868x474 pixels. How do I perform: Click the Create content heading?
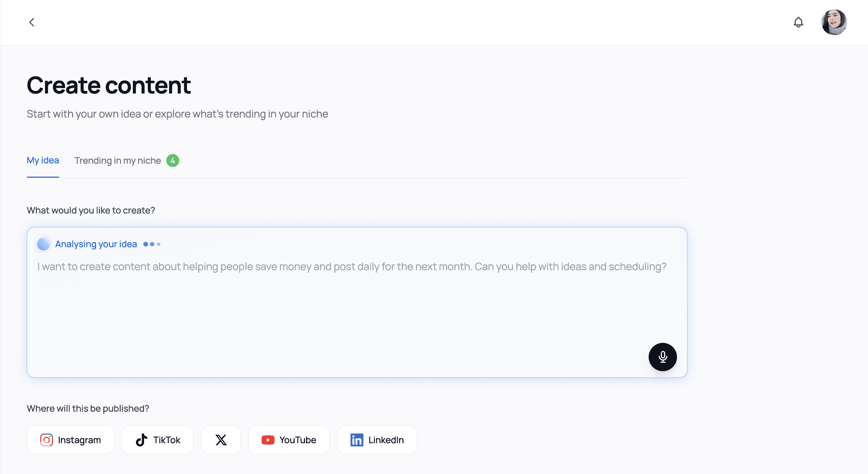pos(109,85)
